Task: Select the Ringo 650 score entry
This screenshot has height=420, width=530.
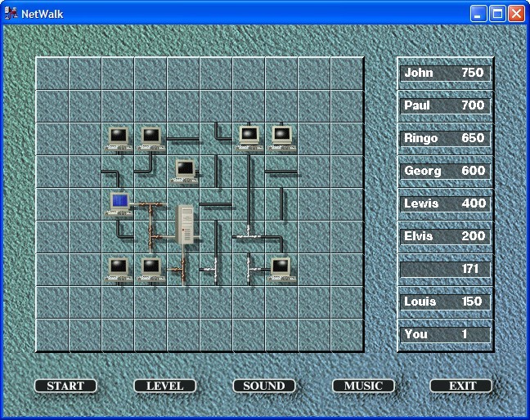Action: tap(445, 138)
